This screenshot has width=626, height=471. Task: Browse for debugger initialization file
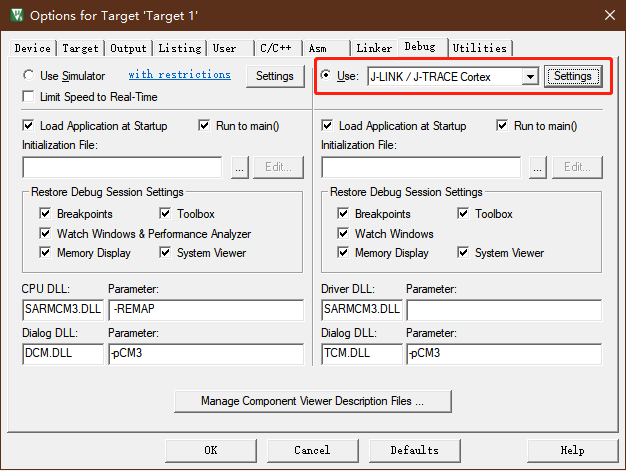[x=538, y=167]
